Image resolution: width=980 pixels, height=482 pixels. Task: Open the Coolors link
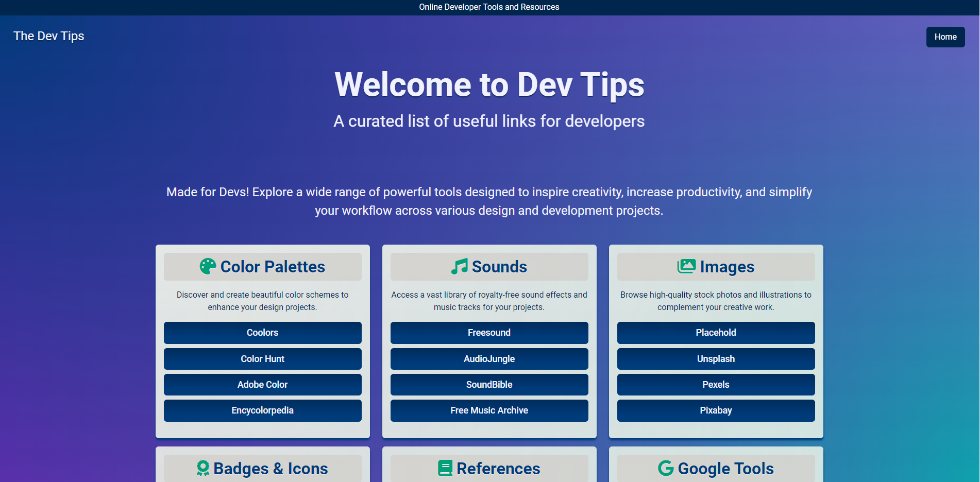pos(263,333)
